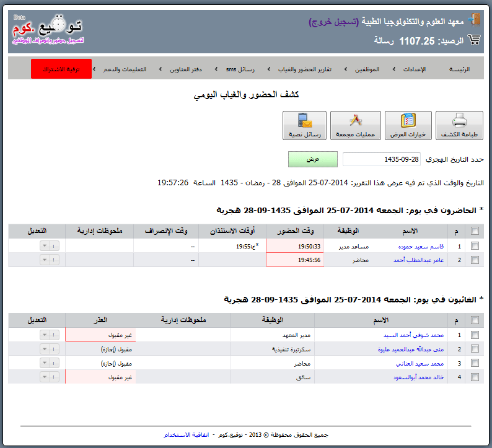This screenshot has height=448, width=492.
Task: Check the box for محمد شوقي أحمد السيد
Action: pos(475,335)
